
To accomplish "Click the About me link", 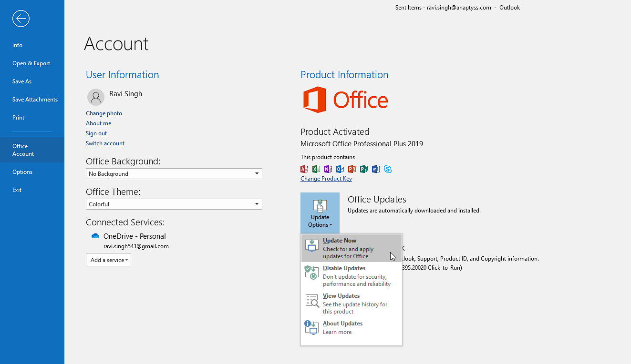I will tap(98, 123).
